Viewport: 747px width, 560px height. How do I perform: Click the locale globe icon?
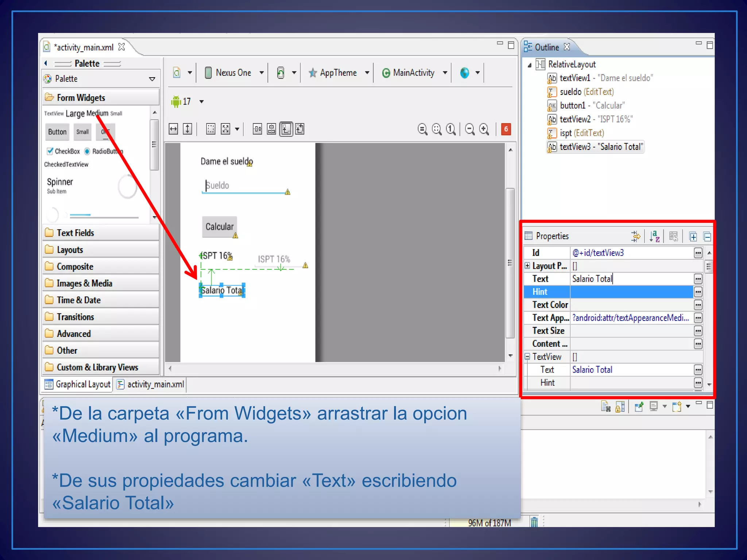(465, 73)
